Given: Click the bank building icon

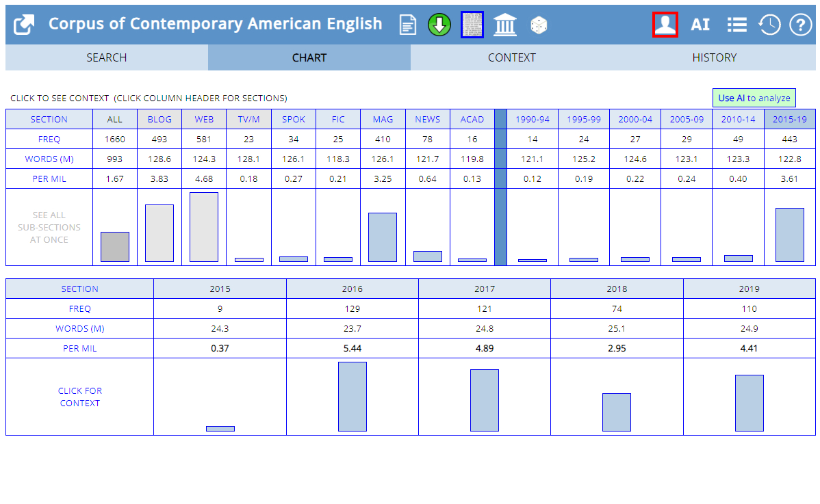Looking at the screenshot, I should point(505,25).
